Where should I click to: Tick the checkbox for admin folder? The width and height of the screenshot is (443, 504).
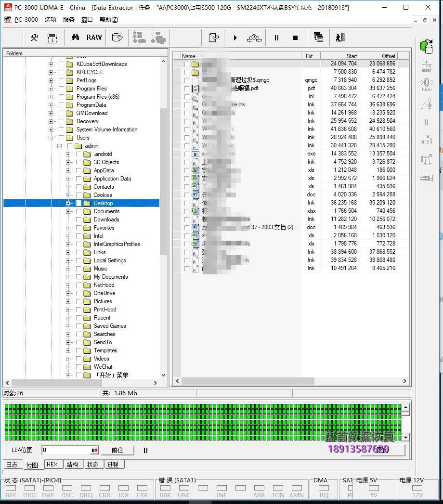tap(70, 146)
